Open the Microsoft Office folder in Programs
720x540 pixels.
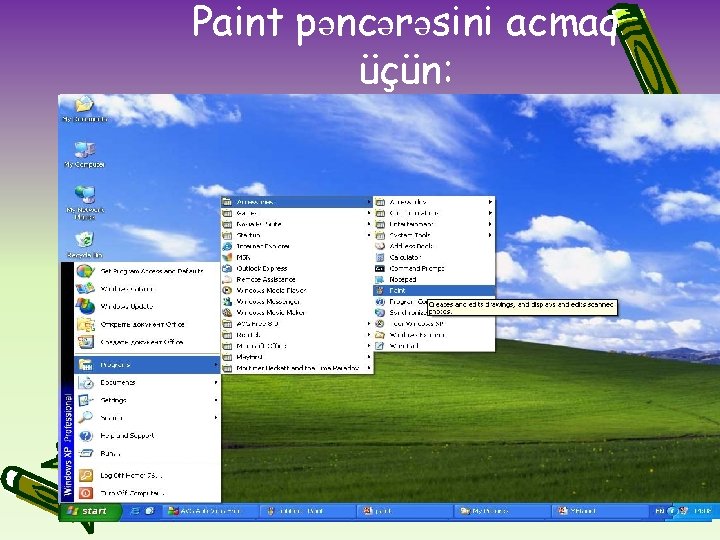click(x=297, y=346)
